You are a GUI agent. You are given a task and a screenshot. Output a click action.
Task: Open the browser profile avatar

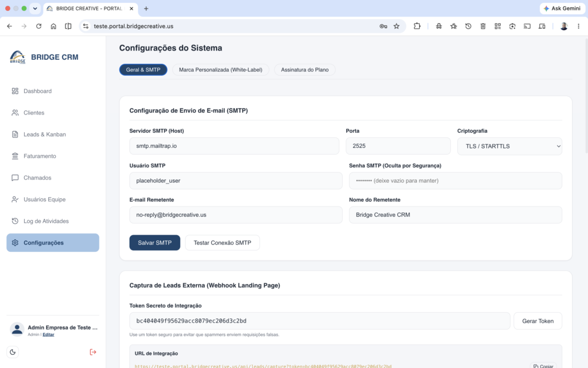(564, 26)
